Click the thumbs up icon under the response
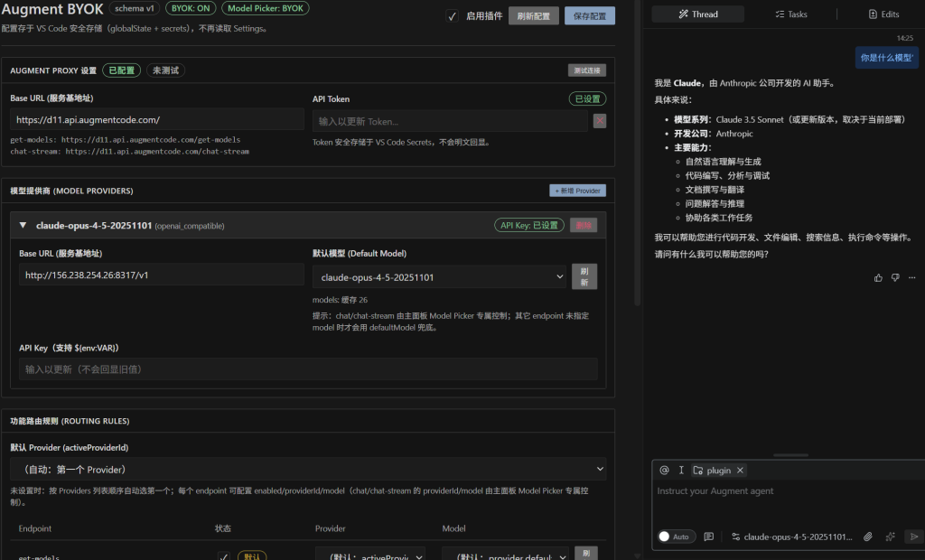 coord(878,277)
